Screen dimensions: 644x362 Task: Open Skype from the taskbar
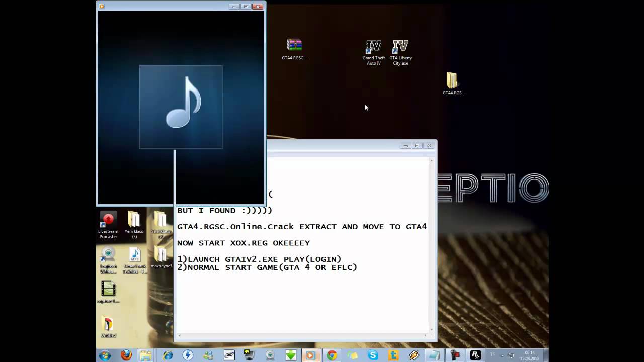373,355
